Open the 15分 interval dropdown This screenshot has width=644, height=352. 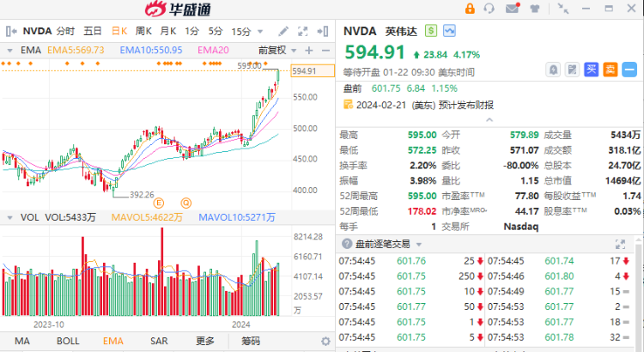[245, 32]
